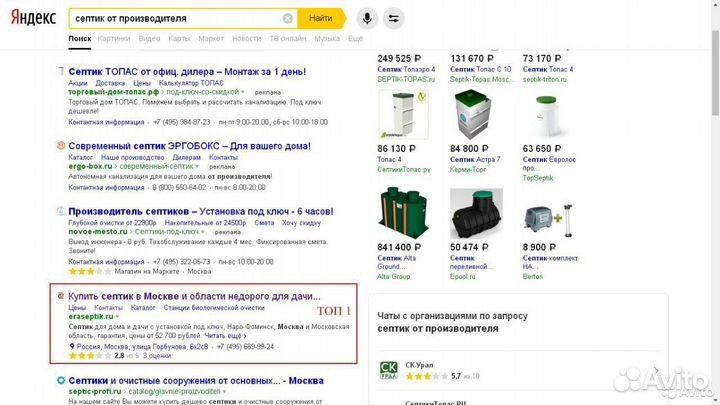Click the Яндекс logo

click(x=33, y=18)
